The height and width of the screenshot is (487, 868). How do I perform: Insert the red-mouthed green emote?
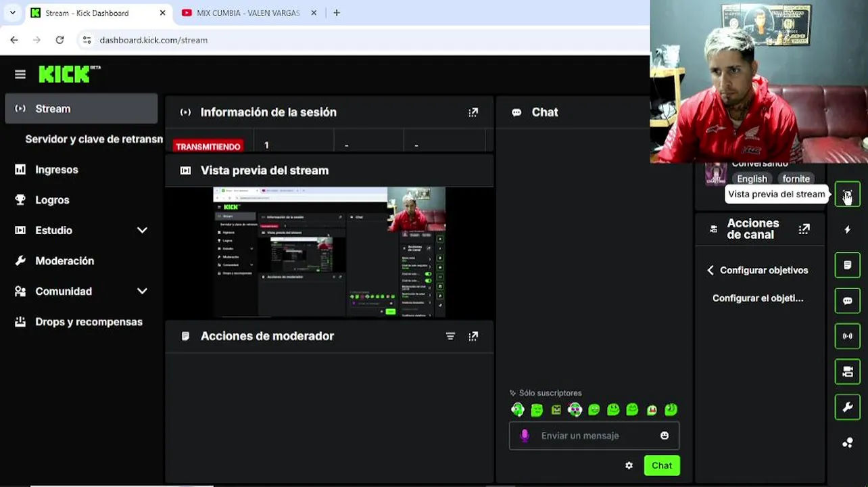click(x=652, y=409)
